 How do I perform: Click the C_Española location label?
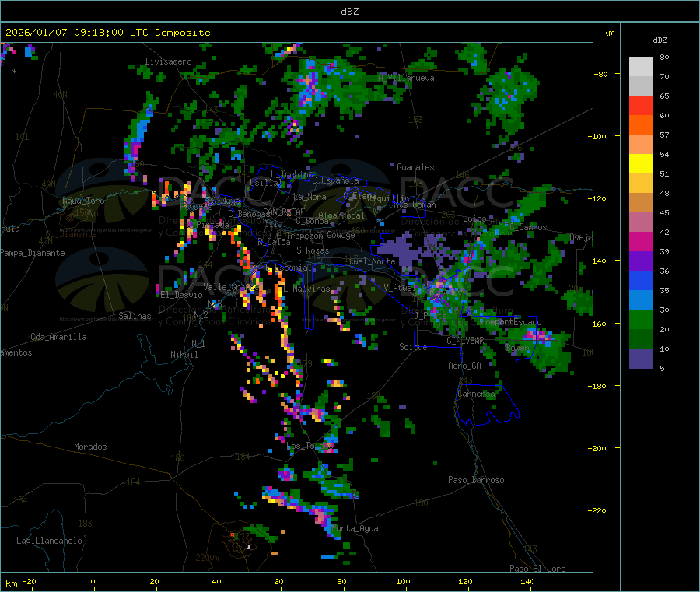(335, 180)
